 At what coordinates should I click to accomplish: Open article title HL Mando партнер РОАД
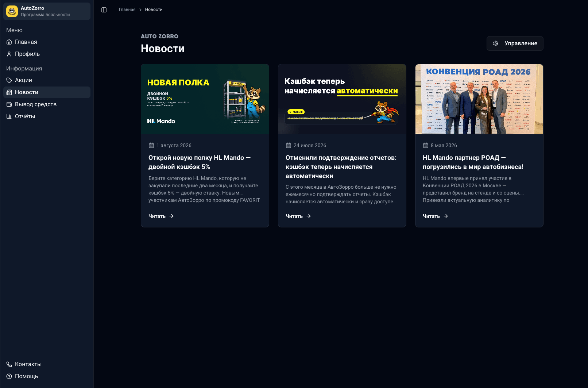[473, 162]
